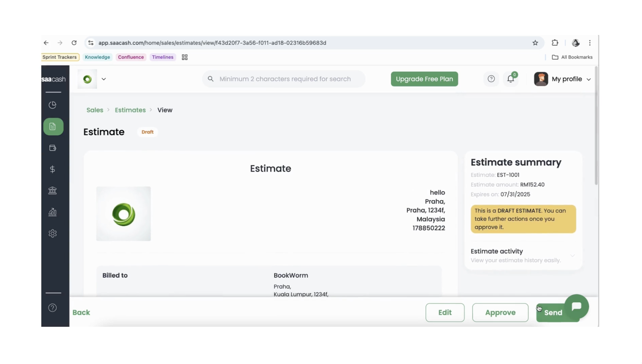Open the Confluence bookmark
This screenshot has width=642, height=364.
tap(131, 57)
